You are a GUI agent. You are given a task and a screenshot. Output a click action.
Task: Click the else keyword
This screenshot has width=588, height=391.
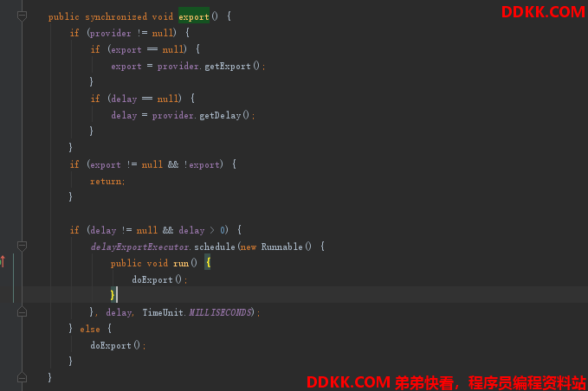89,330
